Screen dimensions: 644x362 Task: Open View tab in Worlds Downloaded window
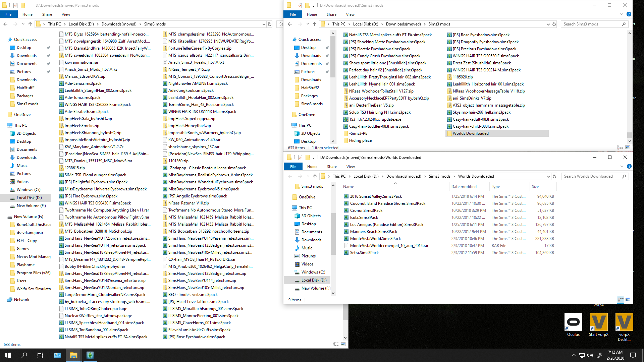pyautogui.click(x=351, y=167)
